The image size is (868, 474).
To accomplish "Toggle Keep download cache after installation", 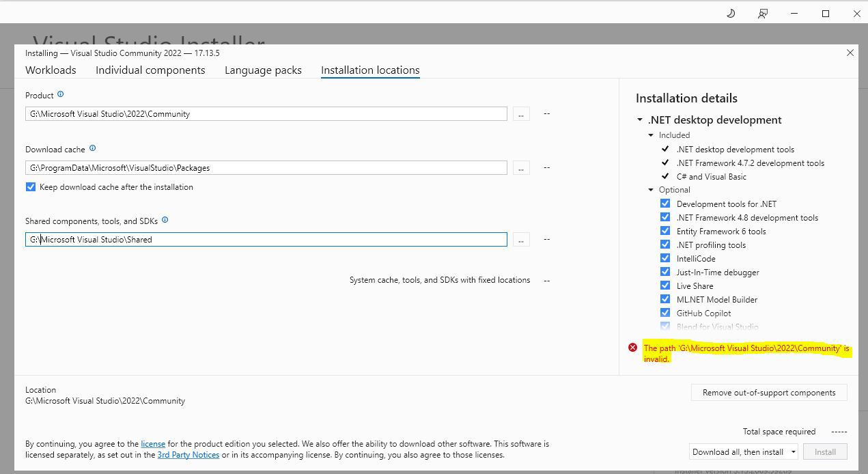I will coord(31,187).
